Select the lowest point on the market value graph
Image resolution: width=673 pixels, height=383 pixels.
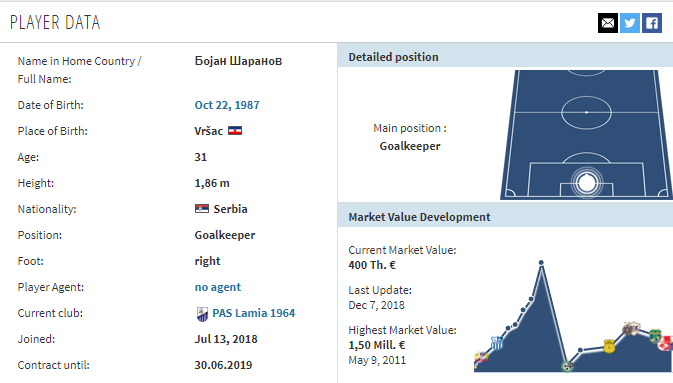(x=567, y=366)
